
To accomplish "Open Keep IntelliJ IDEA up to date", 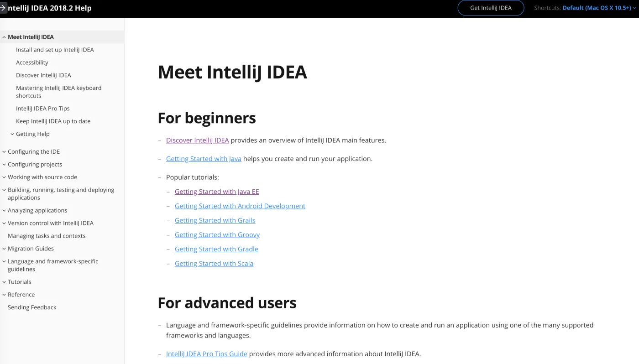I will pos(53,121).
